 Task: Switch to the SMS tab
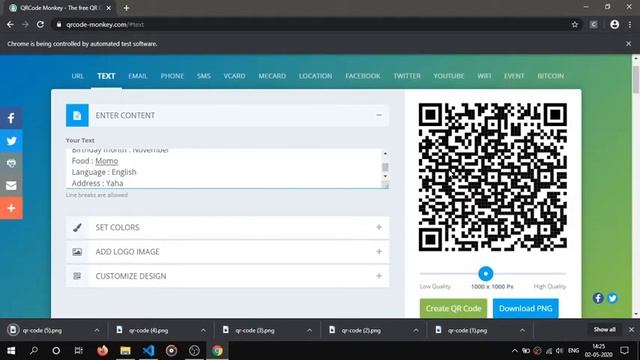click(x=204, y=76)
